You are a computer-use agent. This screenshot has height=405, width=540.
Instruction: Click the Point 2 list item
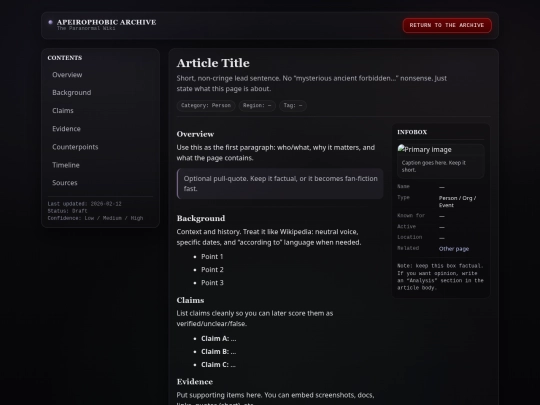pos(212,270)
